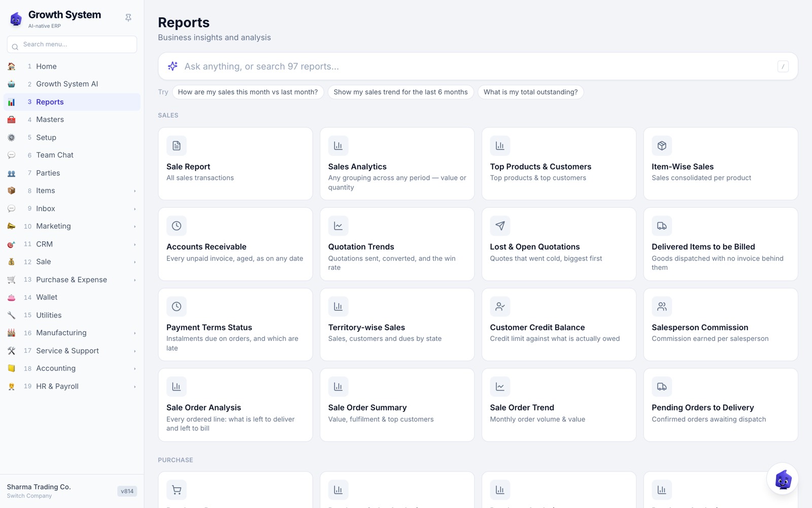
Task: Open the Territory-wise Sales report title
Action: [366, 328]
